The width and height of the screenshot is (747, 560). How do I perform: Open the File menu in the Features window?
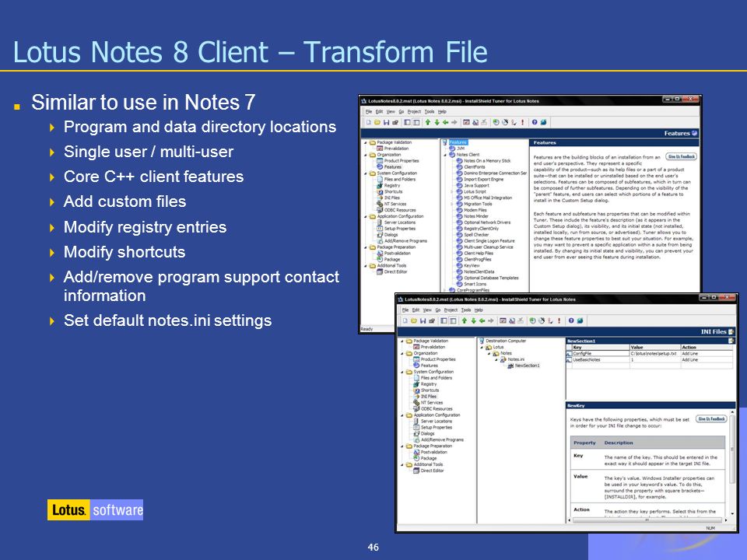369,111
